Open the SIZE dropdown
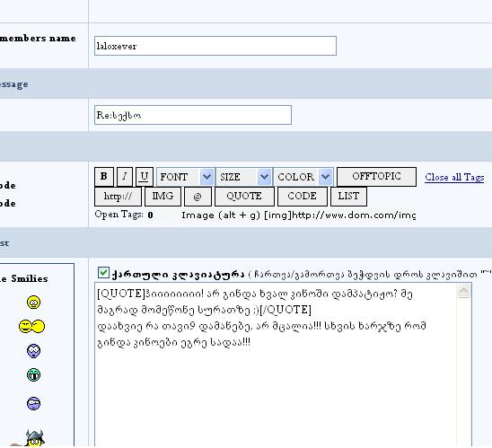 coord(243,177)
